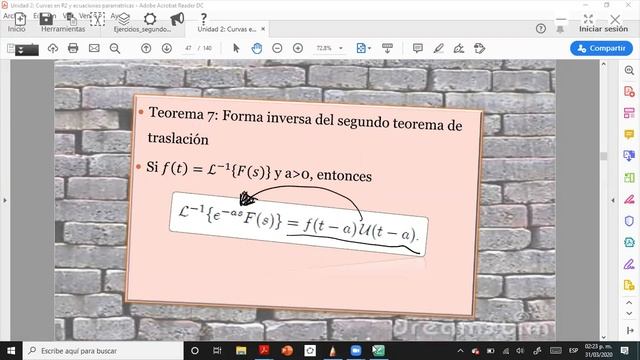The image size is (640, 360).
Task: Zoom in with plus button
Action: tap(298, 48)
